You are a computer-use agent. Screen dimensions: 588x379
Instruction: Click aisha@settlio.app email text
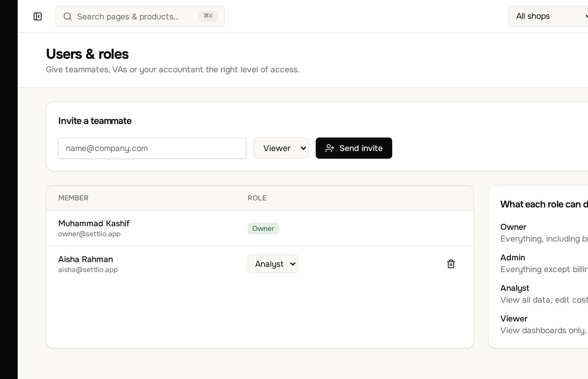(88, 269)
